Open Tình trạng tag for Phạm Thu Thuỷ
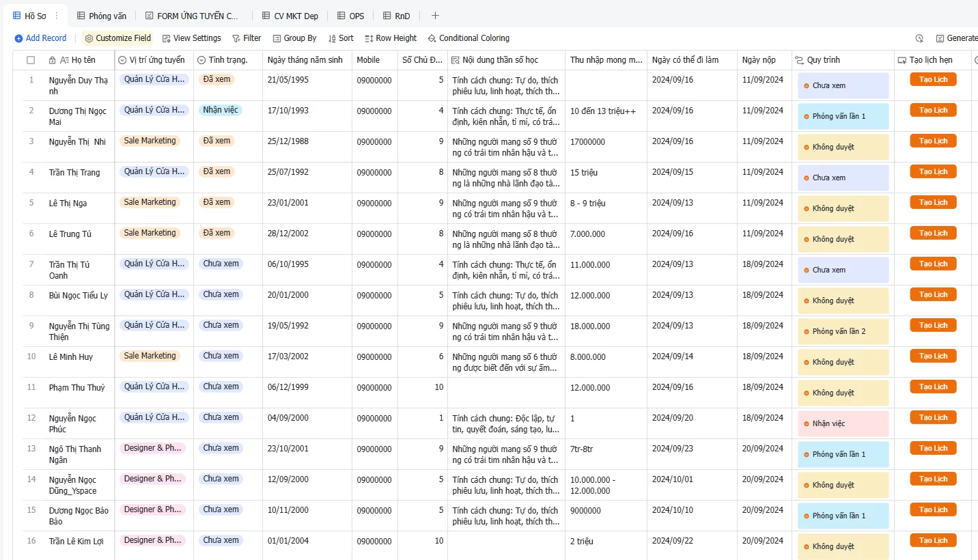This screenshot has height=560, width=978. click(x=221, y=387)
